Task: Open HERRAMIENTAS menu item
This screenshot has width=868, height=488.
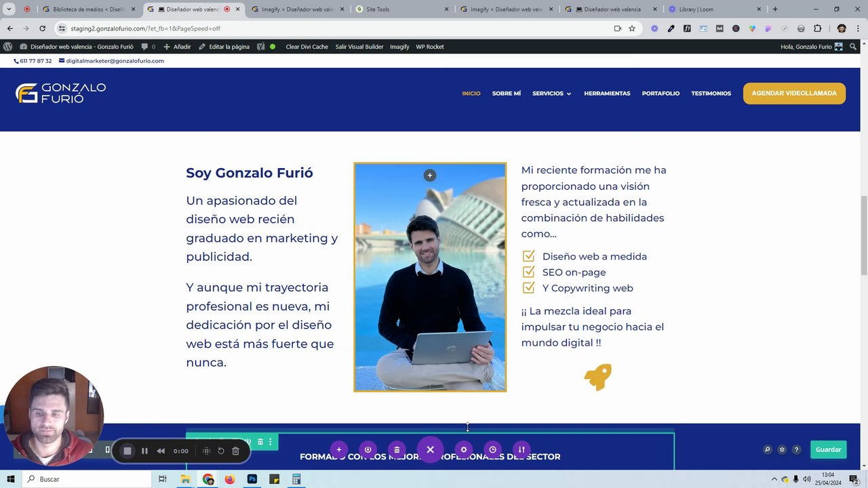Action: click(607, 94)
